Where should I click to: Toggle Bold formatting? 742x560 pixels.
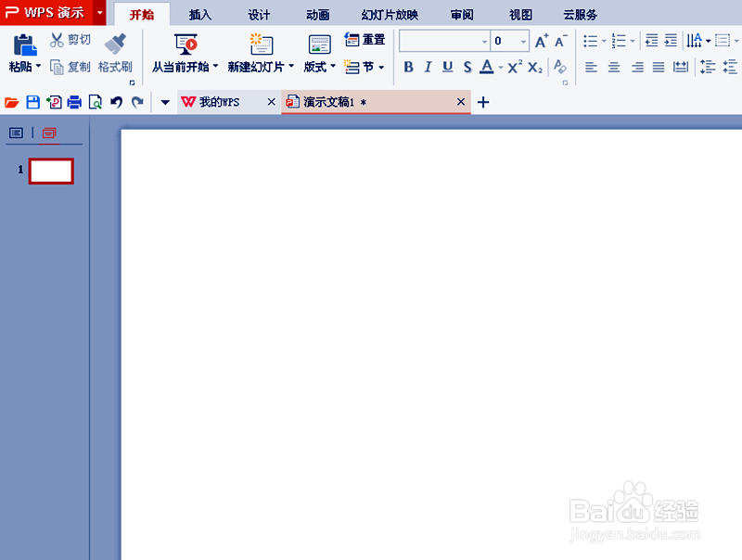(x=408, y=67)
